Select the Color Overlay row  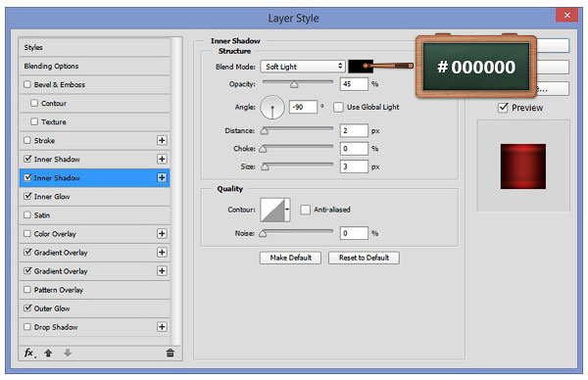(x=94, y=234)
